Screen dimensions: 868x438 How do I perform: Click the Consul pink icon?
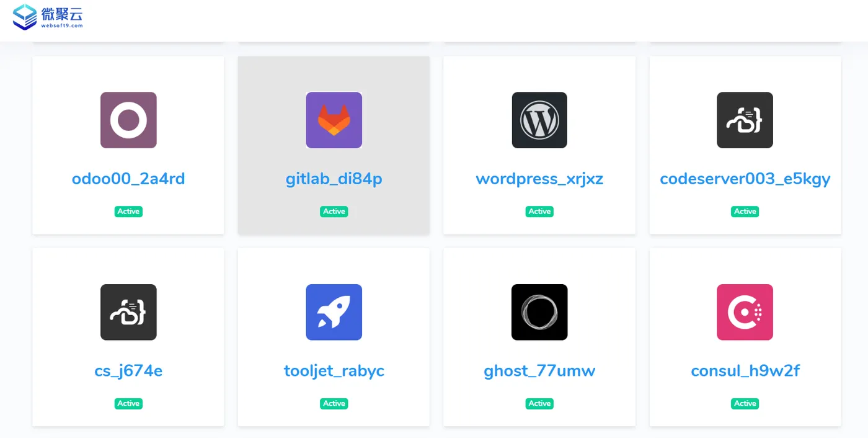tap(745, 312)
